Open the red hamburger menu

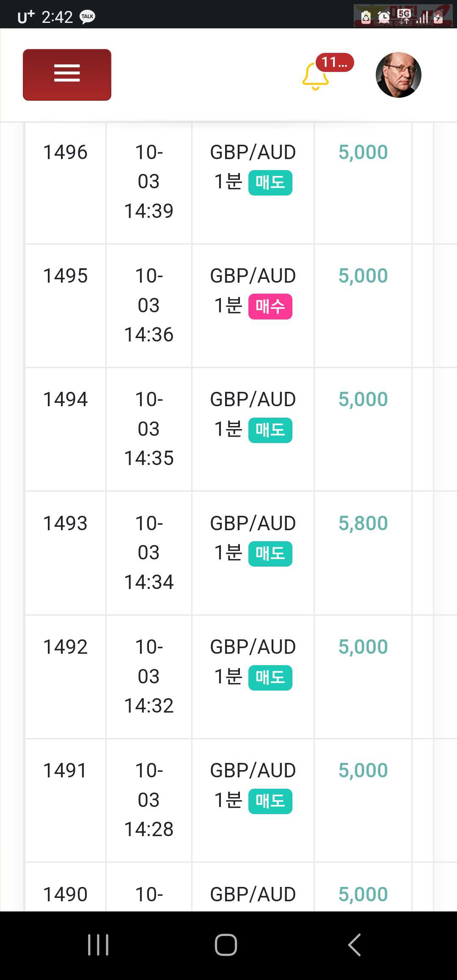pos(67,74)
